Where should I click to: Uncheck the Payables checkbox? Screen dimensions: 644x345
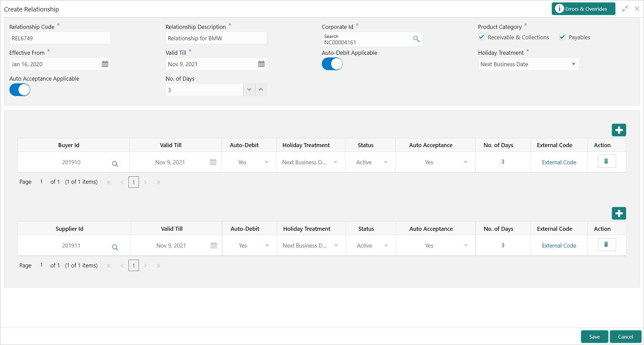tap(562, 37)
